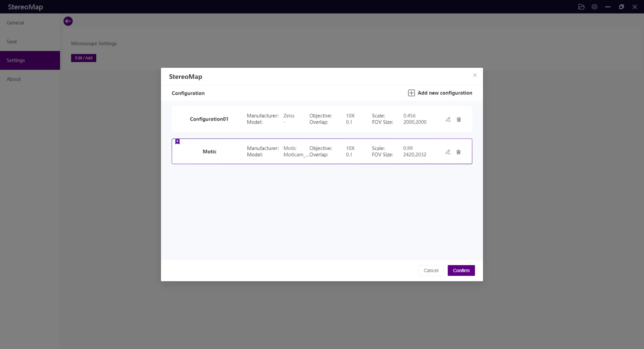Click the bookmark star on the Motic card
The height and width of the screenshot is (349, 644).
point(178,142)
